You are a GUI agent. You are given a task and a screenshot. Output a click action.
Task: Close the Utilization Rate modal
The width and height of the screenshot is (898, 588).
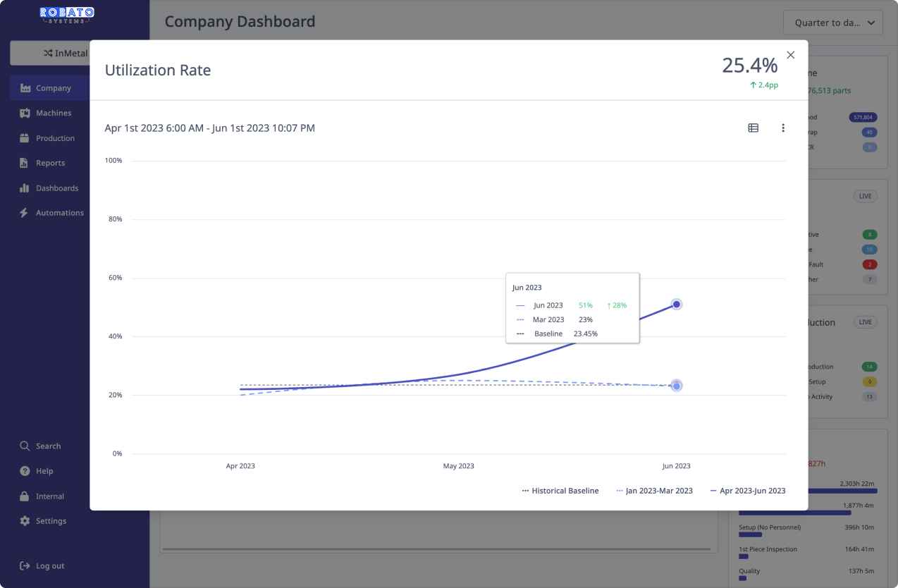(790, 55)
